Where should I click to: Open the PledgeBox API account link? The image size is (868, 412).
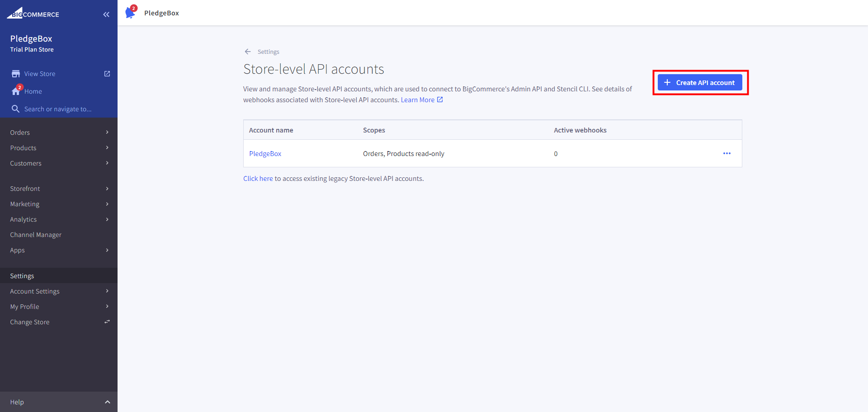(x=265, y=154)
